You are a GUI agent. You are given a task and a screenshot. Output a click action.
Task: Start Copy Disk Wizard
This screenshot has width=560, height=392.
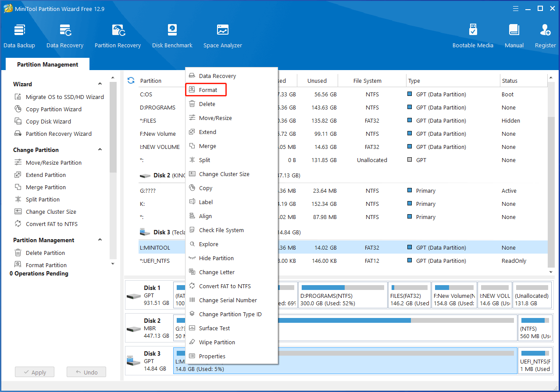43,121
